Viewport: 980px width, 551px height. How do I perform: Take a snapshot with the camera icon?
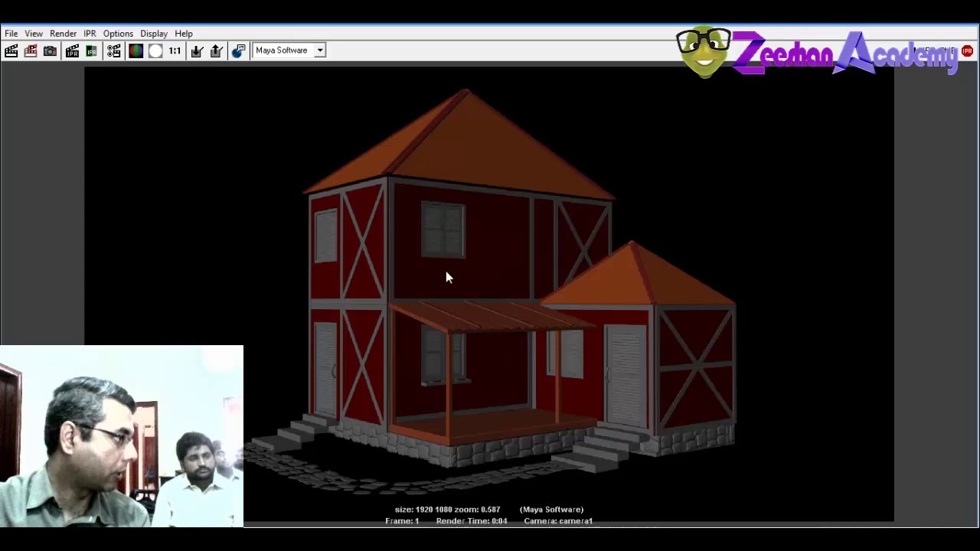50,51
